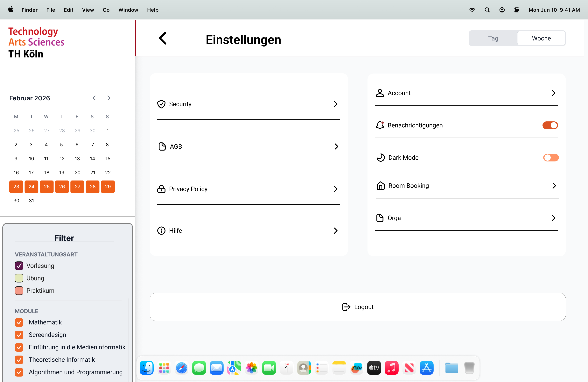Open the Orga row chevron
The height and width of the screenshot is (382, 588).
553,218
